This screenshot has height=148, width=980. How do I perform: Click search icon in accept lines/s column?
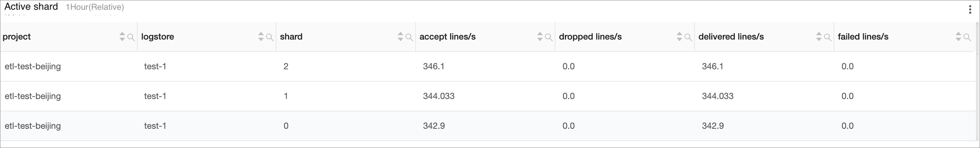548,37
